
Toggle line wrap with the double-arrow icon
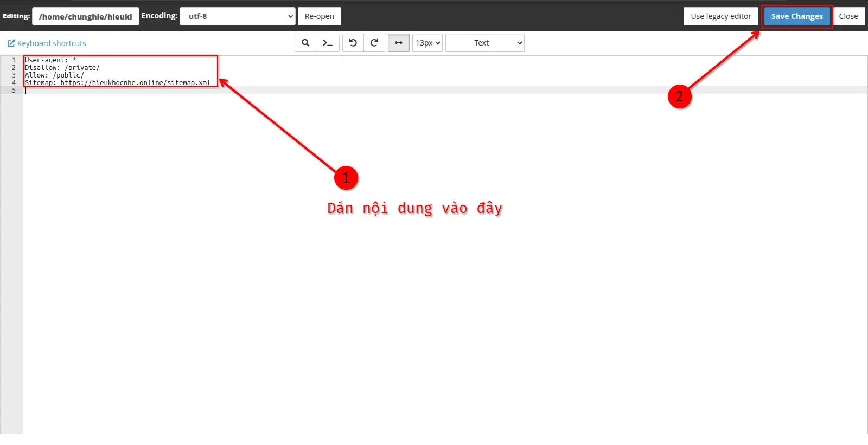[x=399, y=43]
